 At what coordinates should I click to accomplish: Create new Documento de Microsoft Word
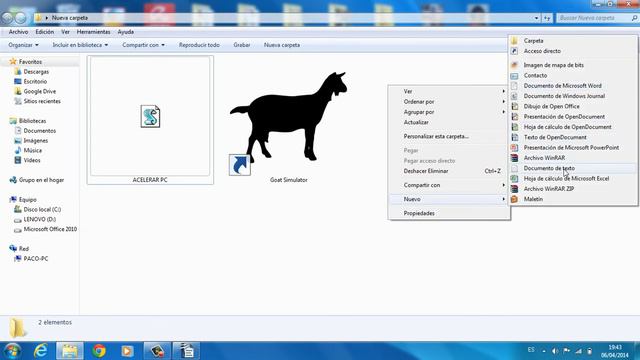tap(573, 86)
